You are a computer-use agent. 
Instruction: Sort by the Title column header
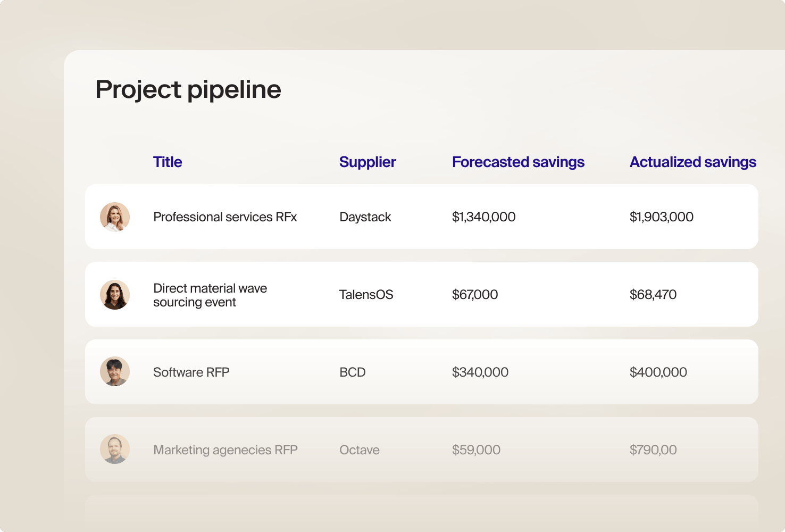tap(168, 162)
